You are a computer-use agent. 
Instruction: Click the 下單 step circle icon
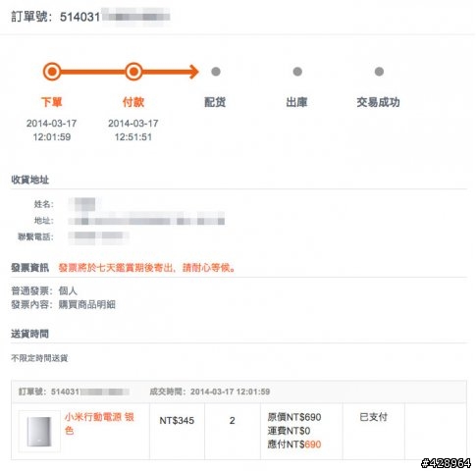coord(52,72)
